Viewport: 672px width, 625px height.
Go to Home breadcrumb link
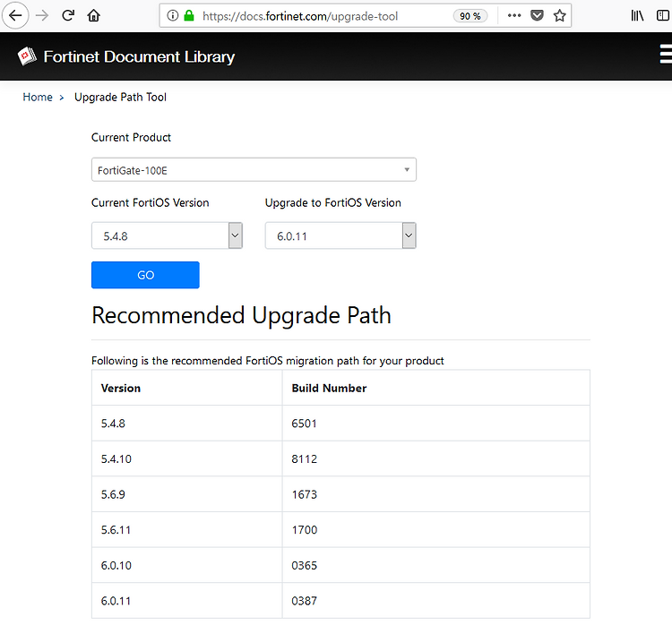click(x=38, y=98)
